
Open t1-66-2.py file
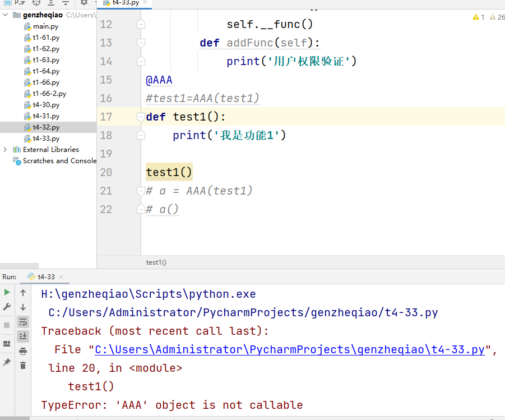point(49,94)
